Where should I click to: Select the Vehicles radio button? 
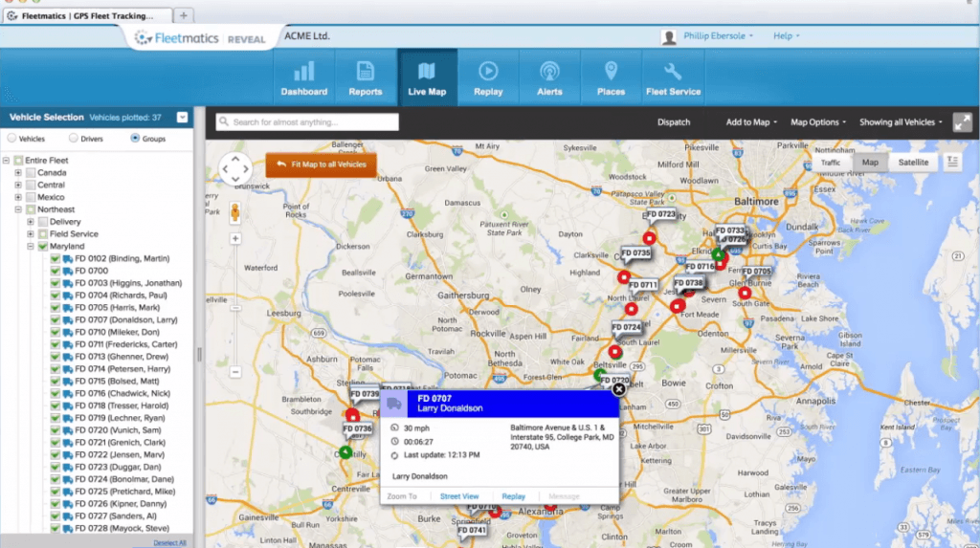11,138
